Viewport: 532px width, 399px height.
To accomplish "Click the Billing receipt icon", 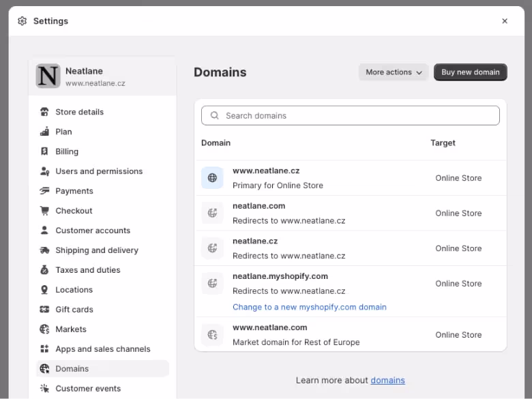I will pyautogui.click(x=44, y=151).
